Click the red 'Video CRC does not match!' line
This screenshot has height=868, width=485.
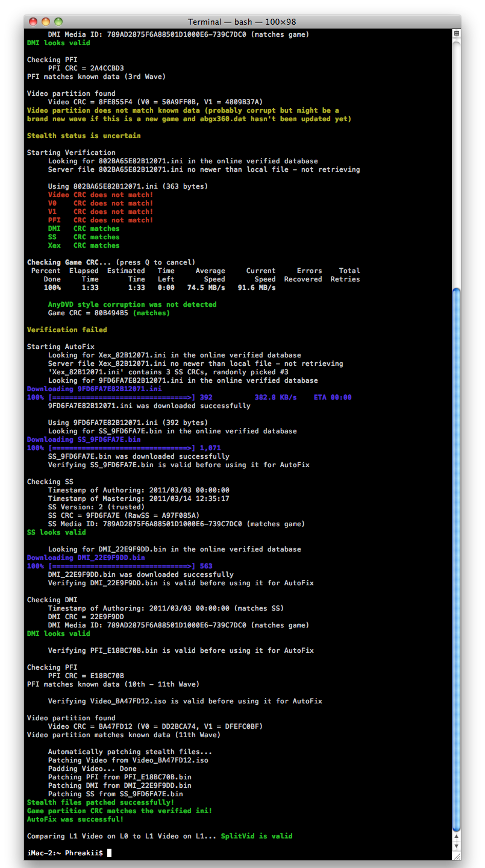(x=101, y=195)
